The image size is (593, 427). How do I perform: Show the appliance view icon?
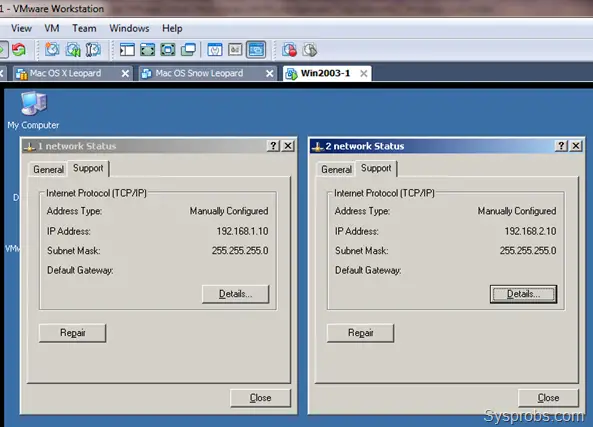[235, 50]
